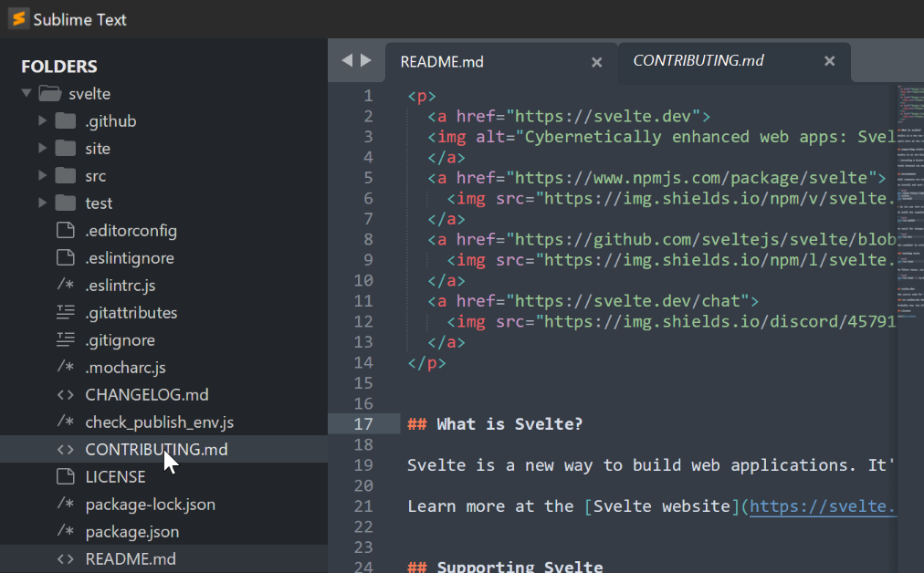Screen dimensions: 924x573
Task: Click line number 1 in the gutter
Action: (368, 96)
